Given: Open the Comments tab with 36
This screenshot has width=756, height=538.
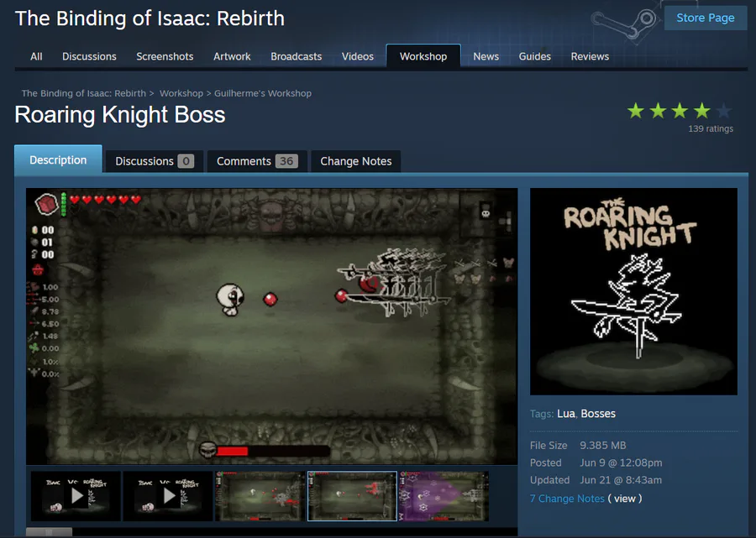Looking at the screenshot, I should [256, 161].
